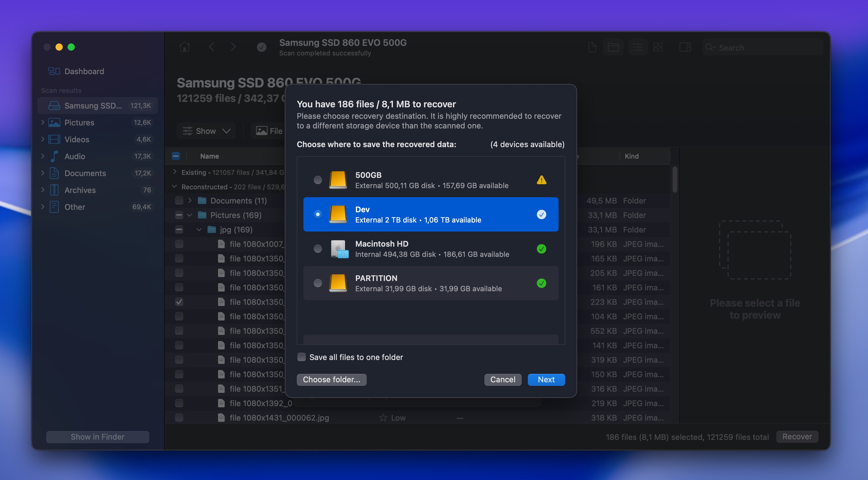Select the 500GB disk radio button
The image size is (868, 480).
tap(317, 180)
